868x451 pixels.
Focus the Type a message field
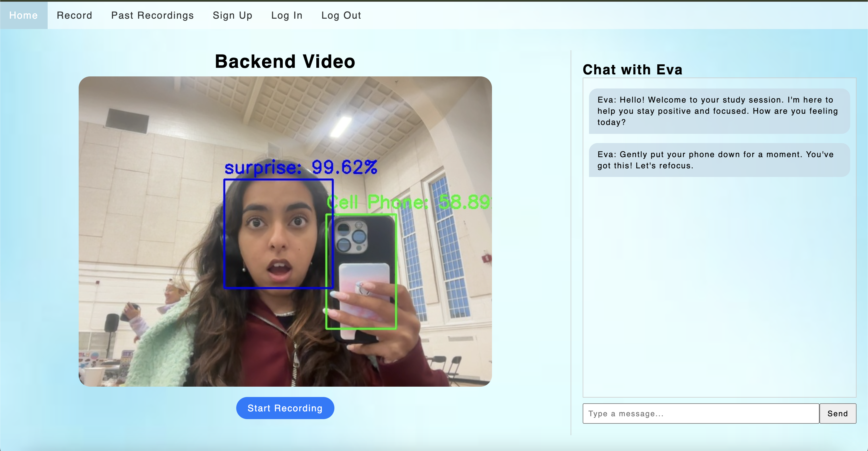coord(701,413)
